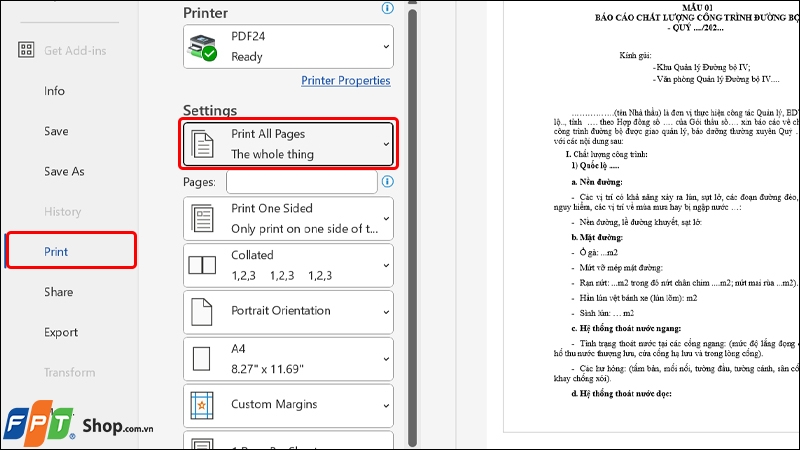The height and width of the screenshot is (450, 800).
Task: Click the Print All Pages document icon
Action: tap(203, 144)
